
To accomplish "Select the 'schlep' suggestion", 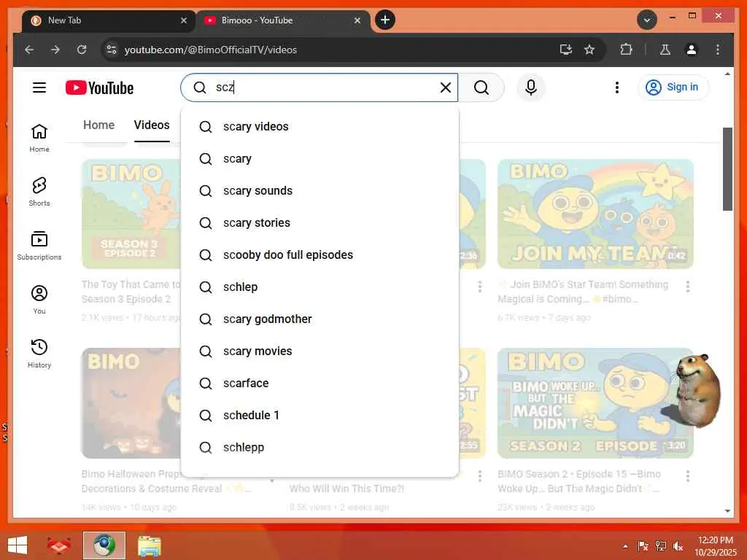I will click(x=320, y=287).
